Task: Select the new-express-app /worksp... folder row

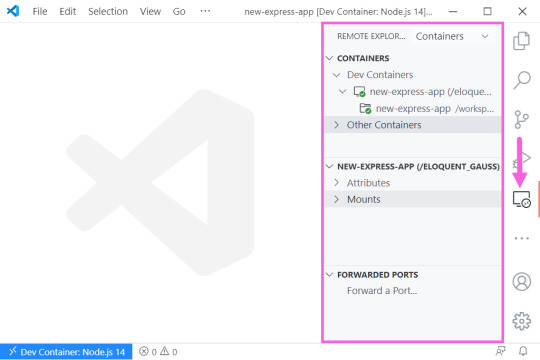Action: click(x=413, y=108)
